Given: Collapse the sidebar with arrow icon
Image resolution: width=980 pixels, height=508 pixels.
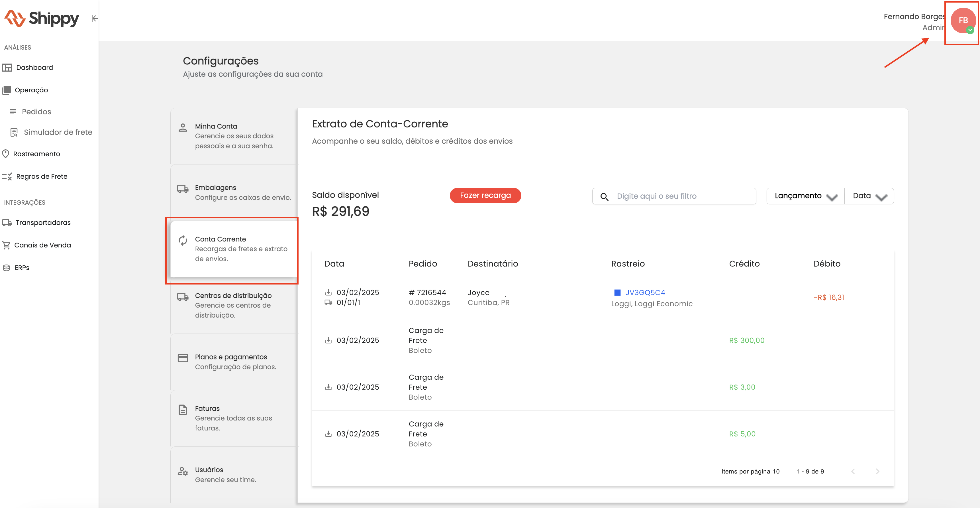Looking at the screenshot, I should click(x=94, y=18).
